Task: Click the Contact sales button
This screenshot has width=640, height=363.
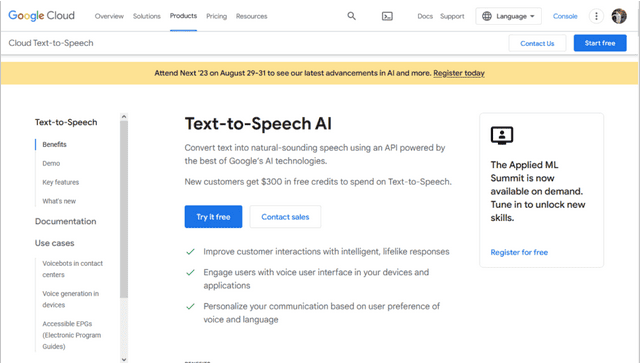Action: (285, 217)
